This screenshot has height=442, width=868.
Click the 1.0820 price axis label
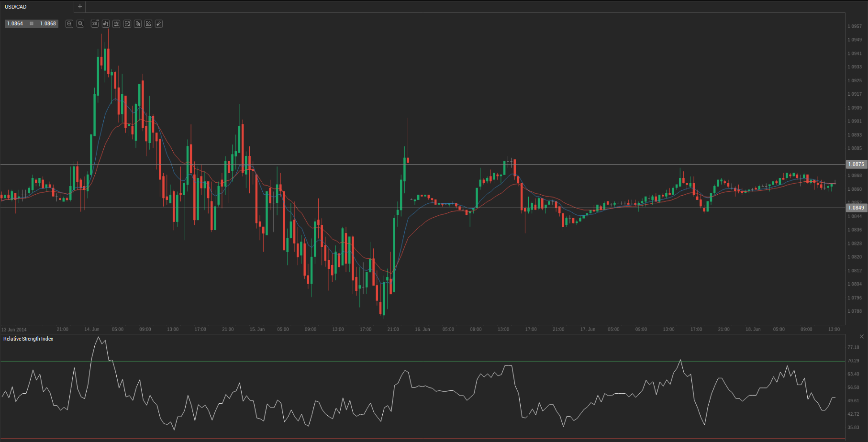[x=855, y=257]
